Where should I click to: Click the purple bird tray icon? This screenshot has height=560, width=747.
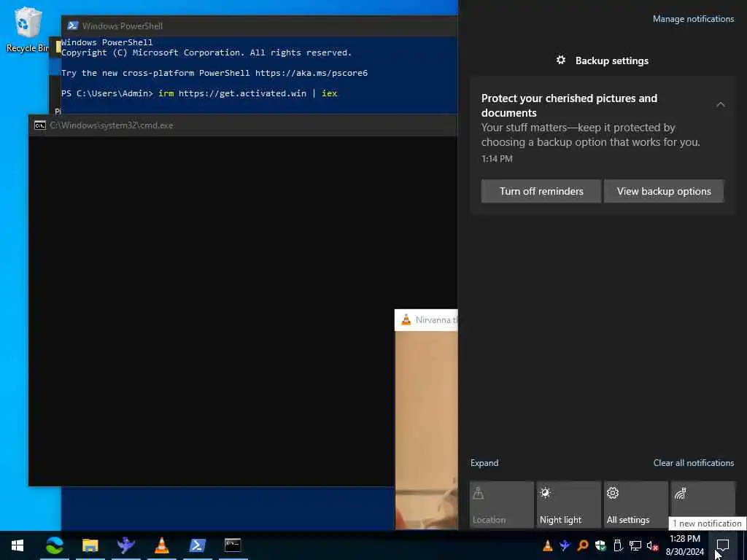[565, 545]
